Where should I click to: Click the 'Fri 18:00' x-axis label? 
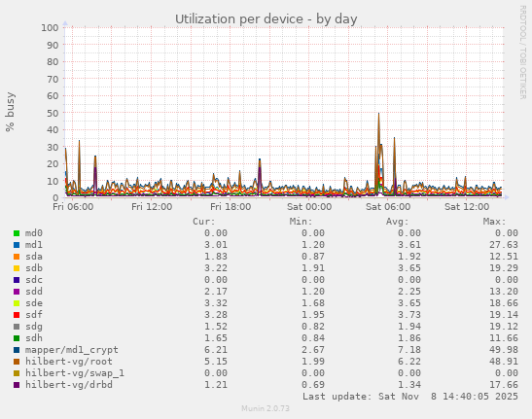pyautogui.click(x=231, y=207)
